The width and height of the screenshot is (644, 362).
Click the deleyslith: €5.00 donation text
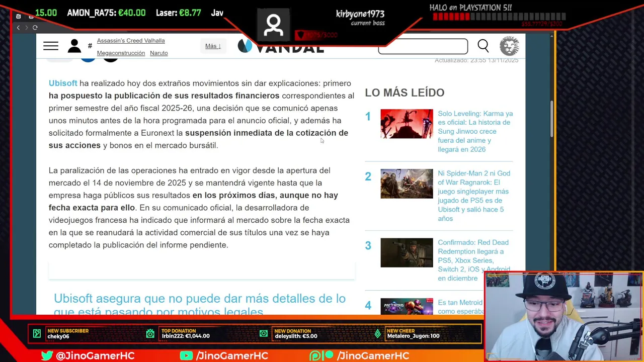296,336
